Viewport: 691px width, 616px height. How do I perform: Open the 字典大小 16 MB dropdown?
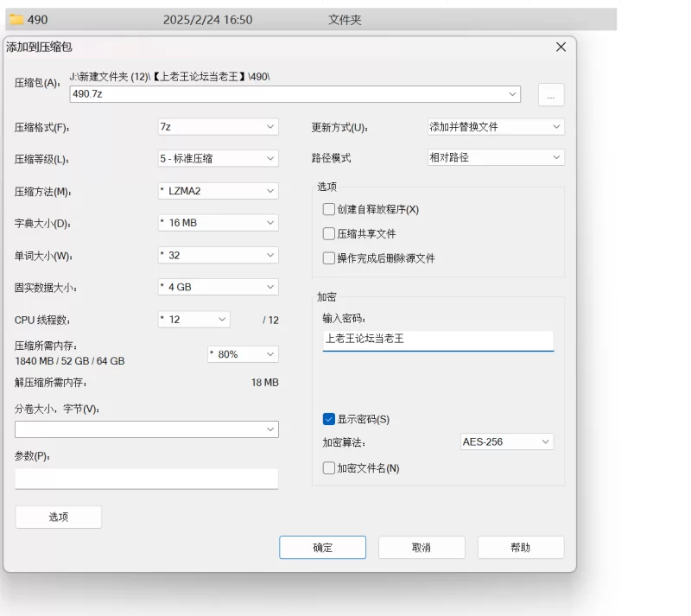219,223
